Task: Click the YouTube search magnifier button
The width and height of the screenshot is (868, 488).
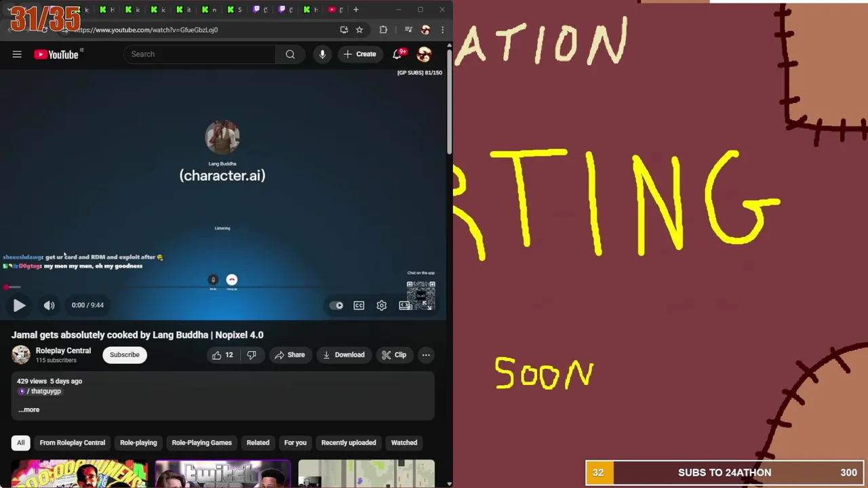Action: coord(290,54)
